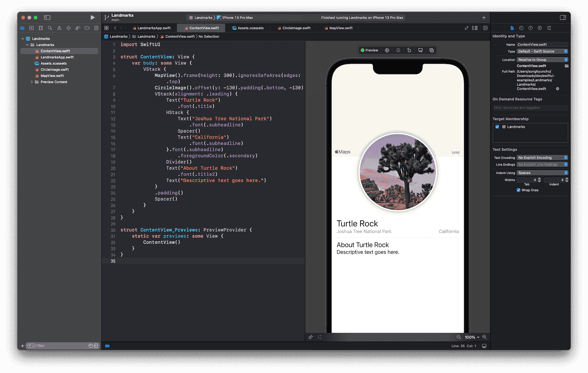Uncheck Landmarks target membership checkbox
Screen dimensions: 588x373
pyautogui.click(x=497, y=127)
